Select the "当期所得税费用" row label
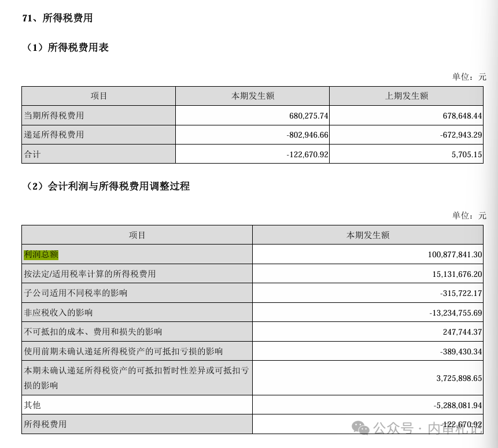 [54, 116]
